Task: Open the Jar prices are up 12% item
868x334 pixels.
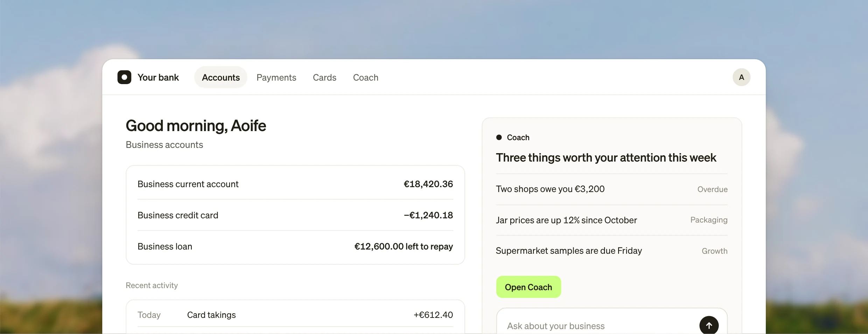Action: [611, 220]
